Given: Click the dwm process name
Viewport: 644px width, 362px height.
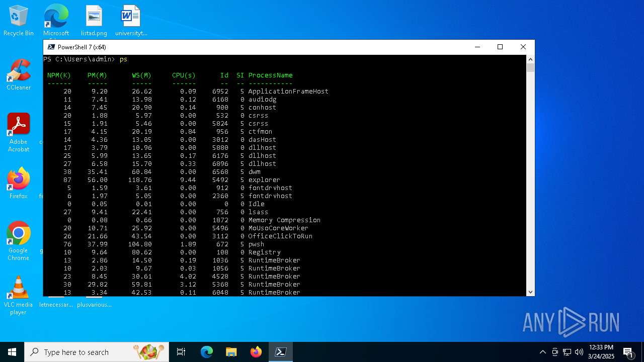Looking at the screenshot, I should 254,172.
